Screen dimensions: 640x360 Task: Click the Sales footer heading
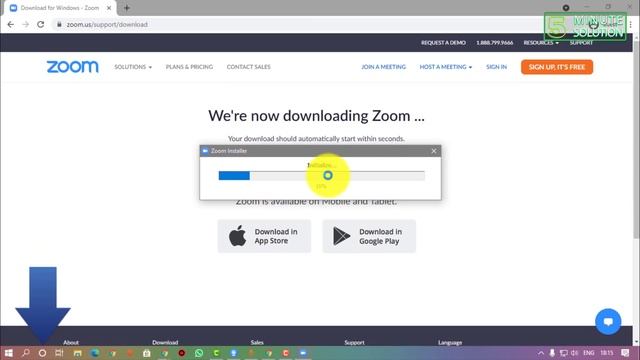click(x=257, y=342)
